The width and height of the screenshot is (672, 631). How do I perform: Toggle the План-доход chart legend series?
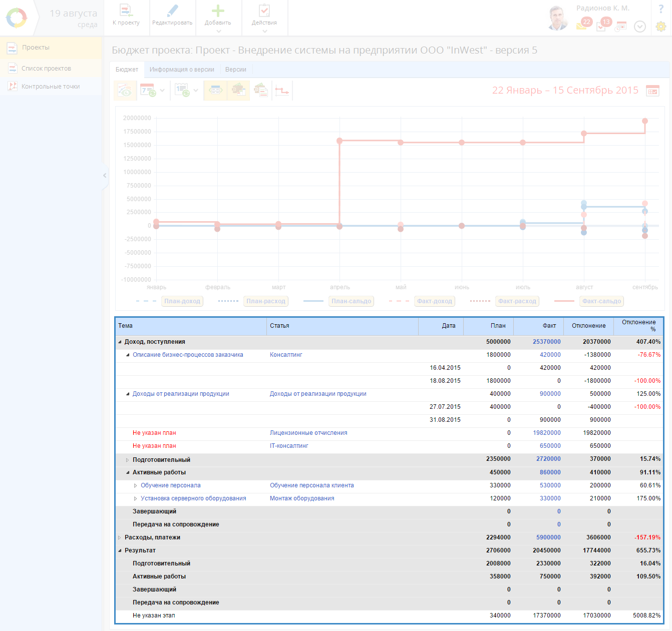(182, 301)
